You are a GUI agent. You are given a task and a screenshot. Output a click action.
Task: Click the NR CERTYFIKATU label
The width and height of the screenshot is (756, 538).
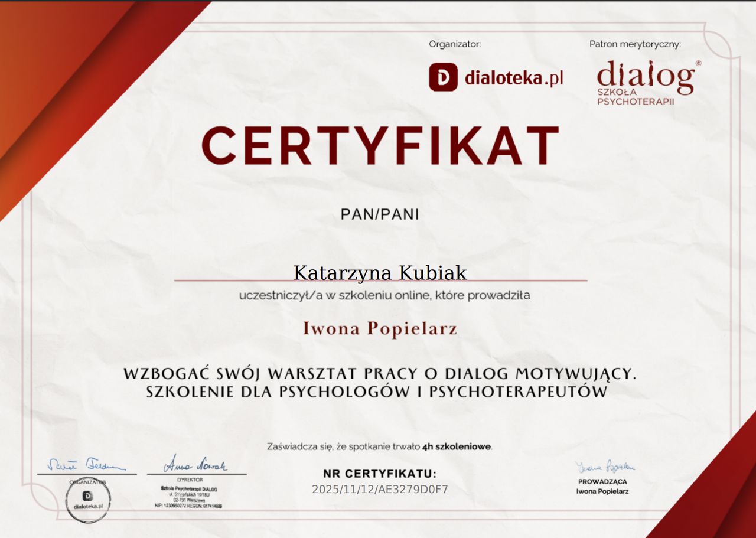[x=380, y=474]
